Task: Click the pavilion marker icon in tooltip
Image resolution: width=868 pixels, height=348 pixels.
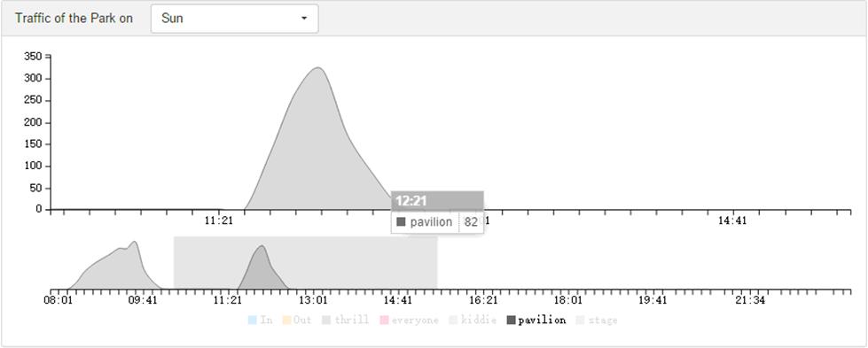Action: point(402,222)
